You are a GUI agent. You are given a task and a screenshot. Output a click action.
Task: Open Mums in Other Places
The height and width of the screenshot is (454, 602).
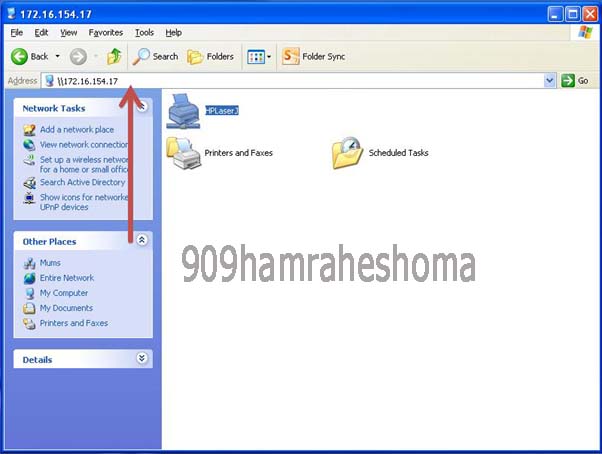click(50, 263)
